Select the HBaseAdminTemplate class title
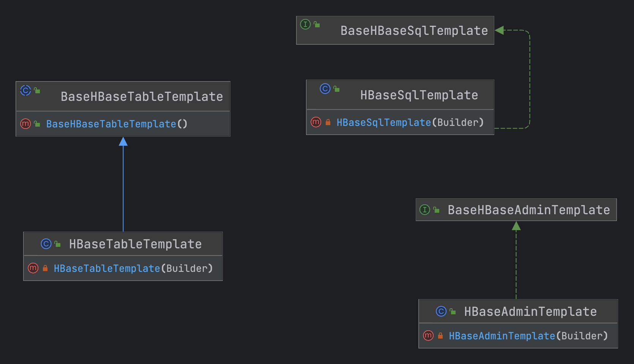Image resolution: width=634 pixels, height=364 pixels. click(x=530, y=312)
